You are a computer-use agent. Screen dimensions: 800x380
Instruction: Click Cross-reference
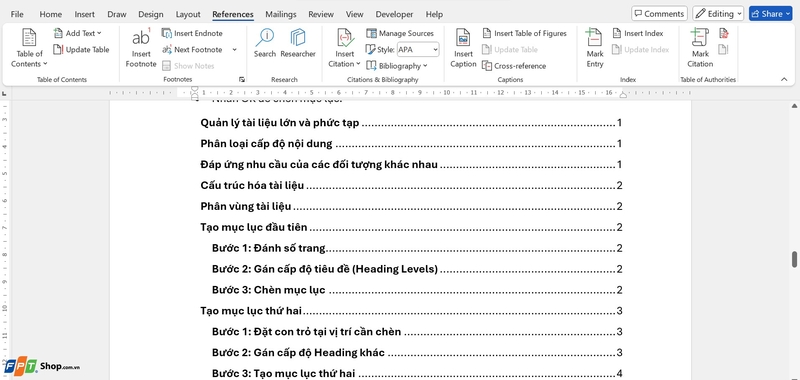(514, 66)
